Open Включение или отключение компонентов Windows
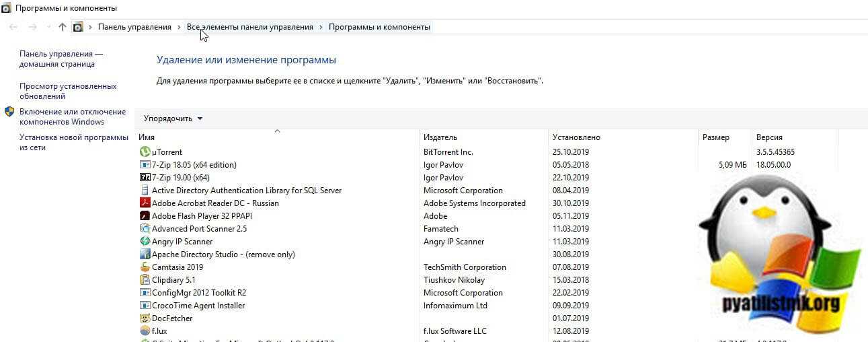The width and height of the screenshot is (868, 342). pyautogui.click(x=73, y=116)
